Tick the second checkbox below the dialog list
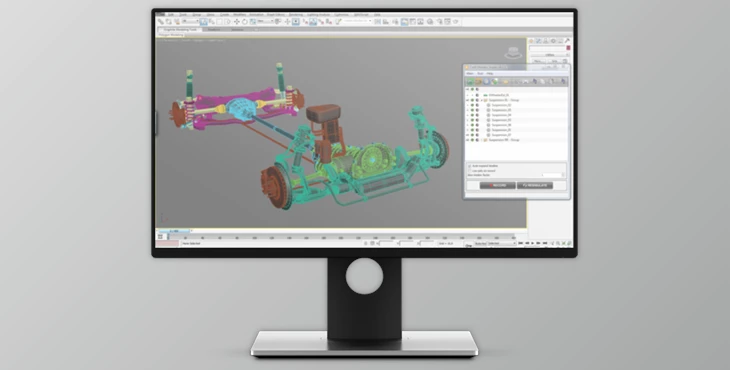The width and height of the screenshot is (730, 370). click(469, 171)
